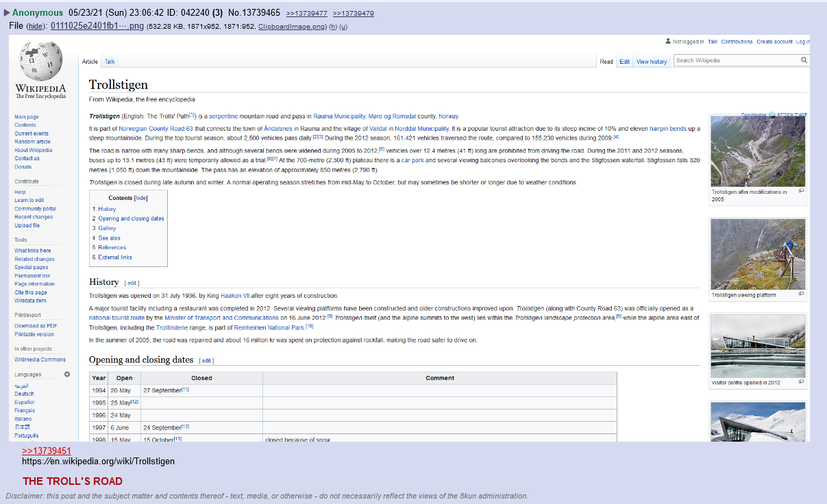Click the '6 June' cell in the 1997 row
Image resolution: width=827 pixels, height=504 pixels.
point(125,427)
